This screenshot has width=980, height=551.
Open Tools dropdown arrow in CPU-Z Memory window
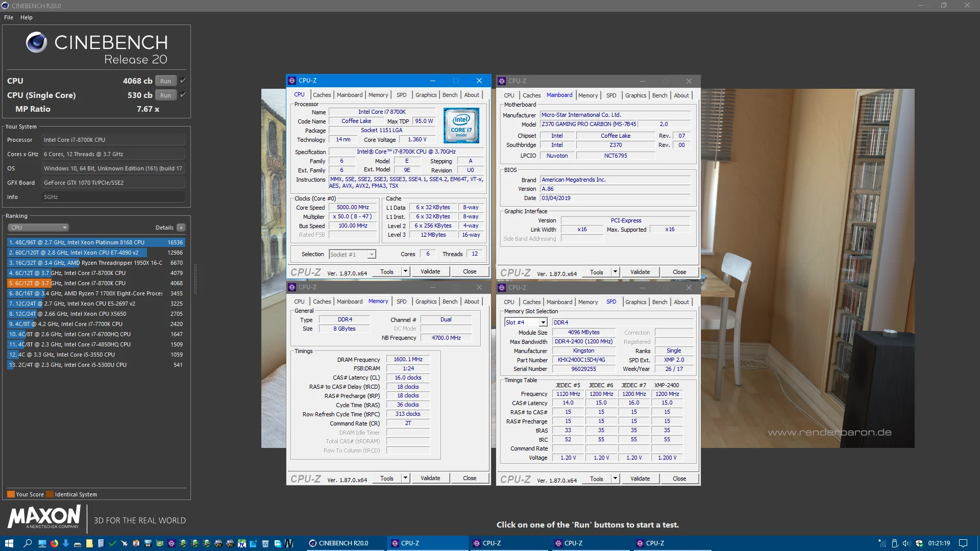click(406, 478)
